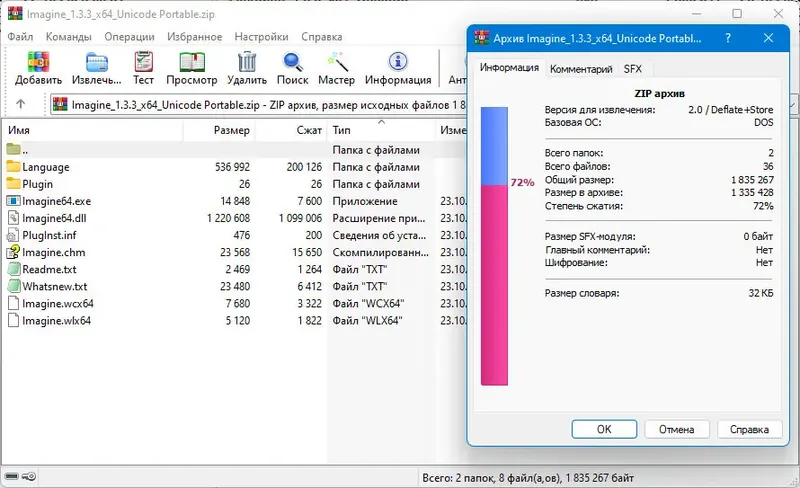This screenshot has width=800, height=488.
Task: Click the compression ratio bar graph
Action: (494, 246)
